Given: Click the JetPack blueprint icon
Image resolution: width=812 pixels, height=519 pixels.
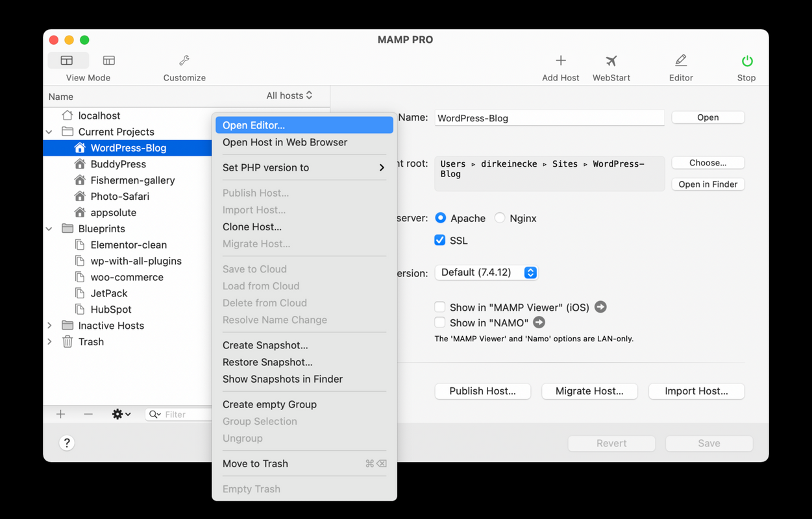Looking at the screenshot, I should [x=80, y=293].
